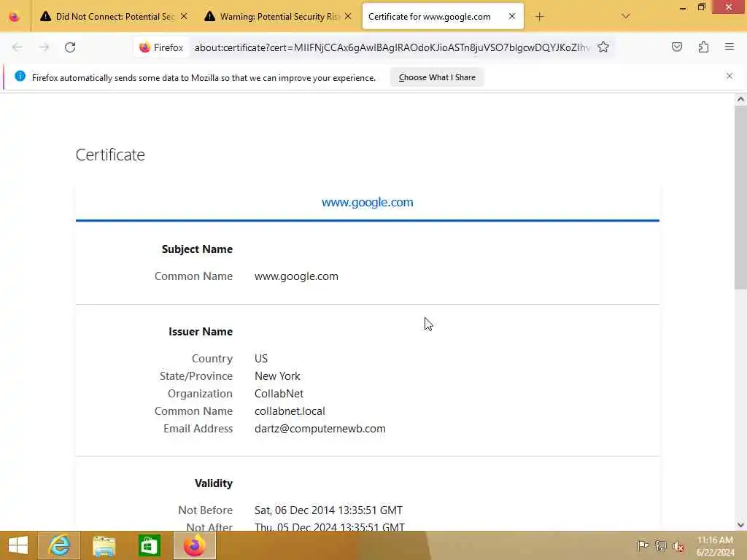This screenshot has height=560, width=747.
Task: Click the Firefox View icon at tab strip start
Action: tap(15, 17)
